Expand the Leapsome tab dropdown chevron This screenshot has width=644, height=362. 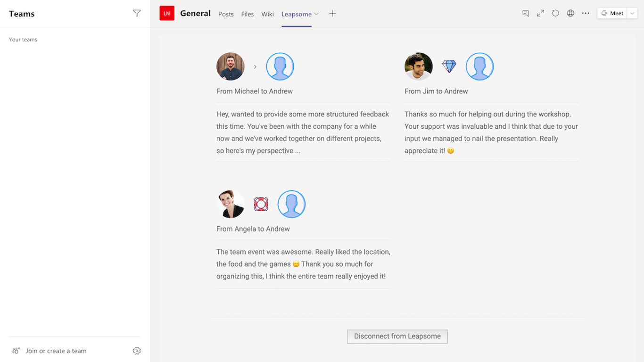coord(316,14)
